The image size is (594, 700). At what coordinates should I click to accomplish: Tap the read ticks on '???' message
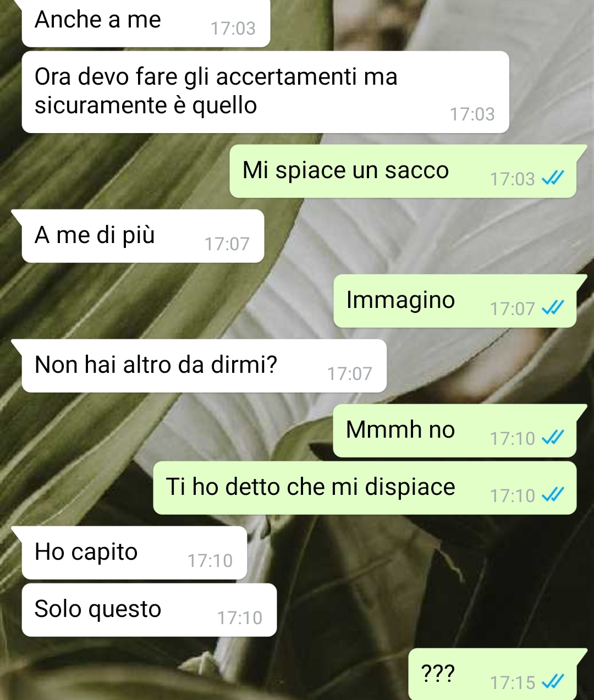point(553,682)
